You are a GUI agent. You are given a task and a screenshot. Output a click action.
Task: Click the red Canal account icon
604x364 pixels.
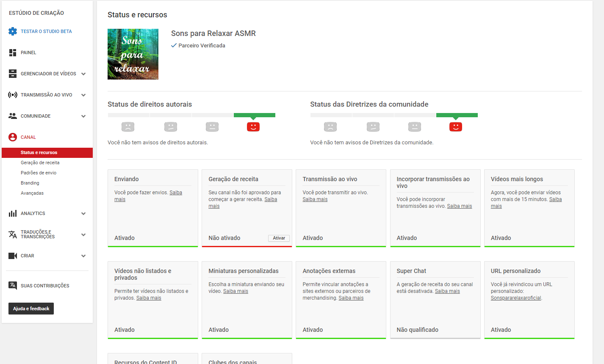pyautogui.click(x=13, y=137)
